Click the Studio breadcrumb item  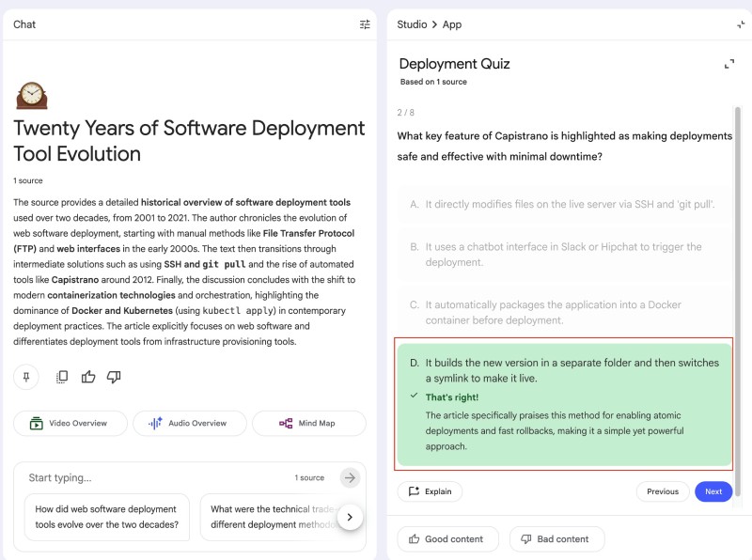click(412, 24)
